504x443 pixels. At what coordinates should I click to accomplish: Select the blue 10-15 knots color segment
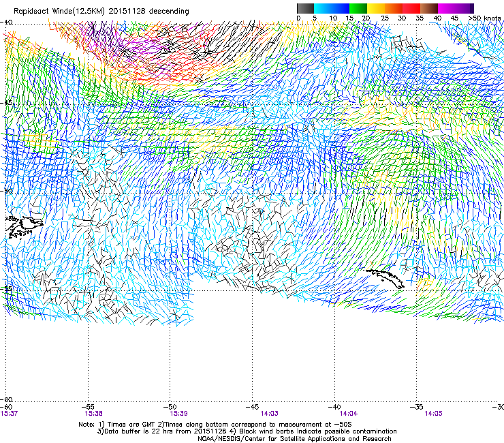(341, 8)
